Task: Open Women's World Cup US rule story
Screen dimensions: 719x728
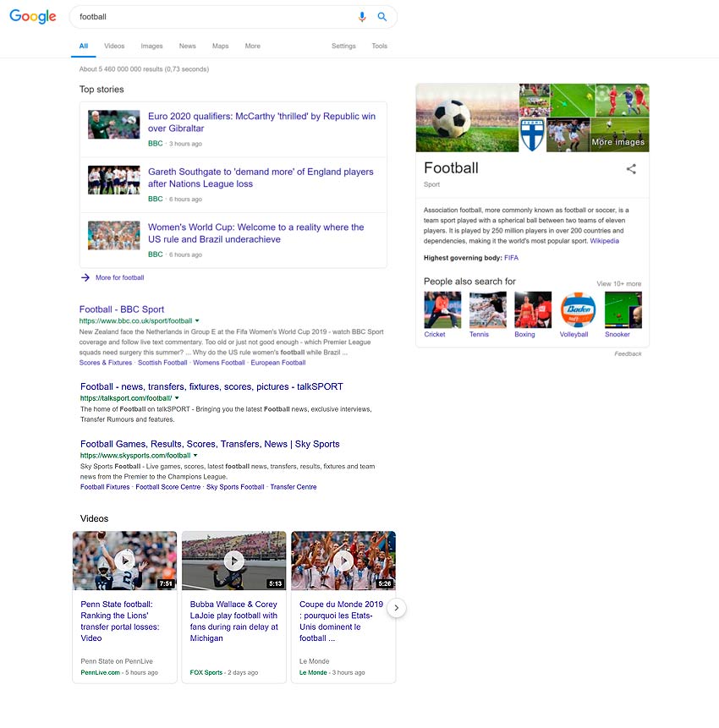Action: pos(256,233)
